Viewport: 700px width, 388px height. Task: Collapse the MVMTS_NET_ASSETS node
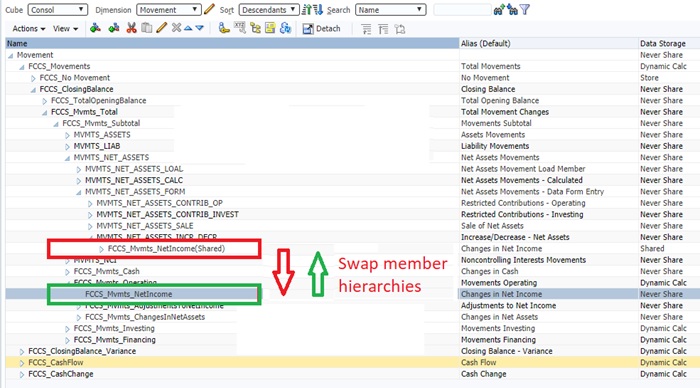67,158
